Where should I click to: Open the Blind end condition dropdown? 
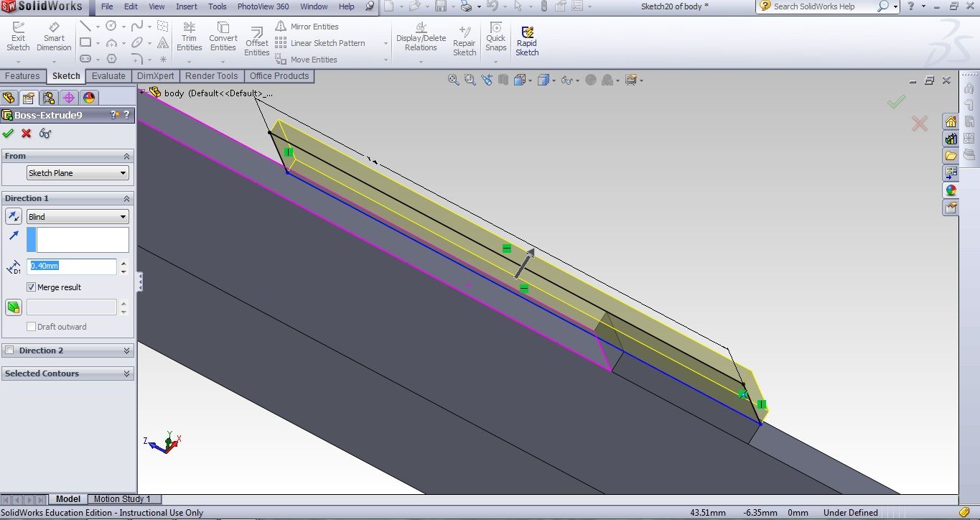pyautogui.click(x=78, y=217)
